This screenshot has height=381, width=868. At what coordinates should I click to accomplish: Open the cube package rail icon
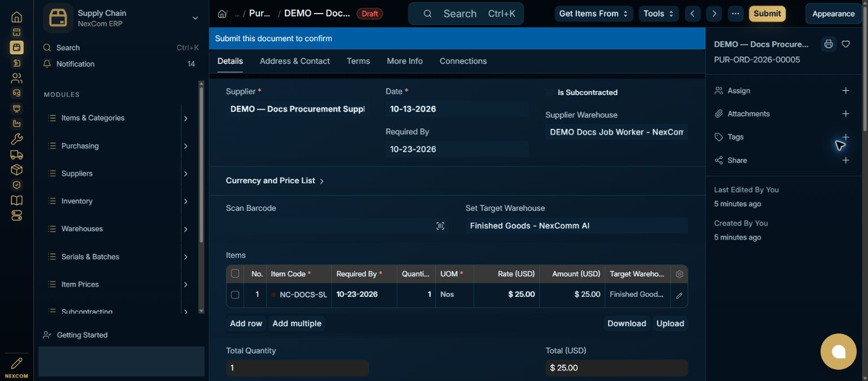pyautogui.click(x=16, y=170)
